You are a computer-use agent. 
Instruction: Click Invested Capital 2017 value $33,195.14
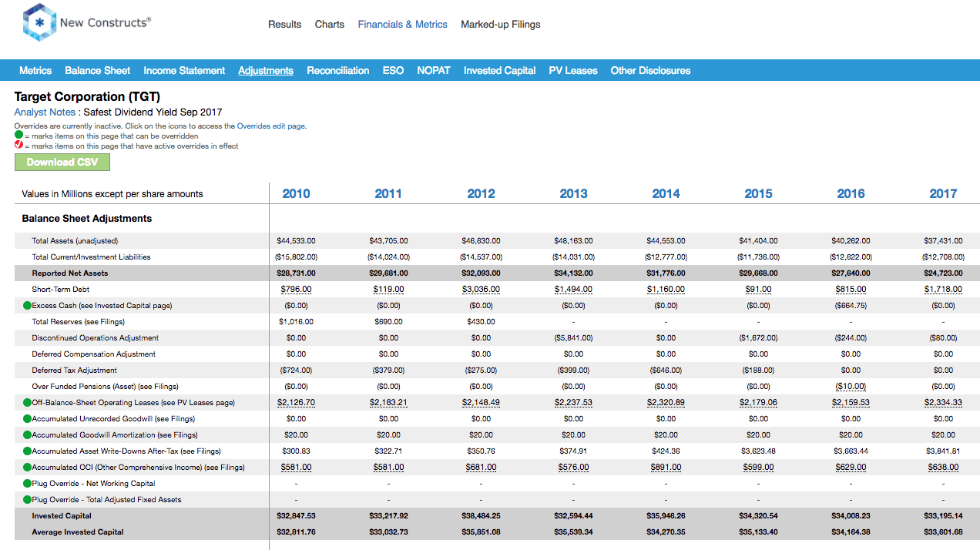point(943,516)
